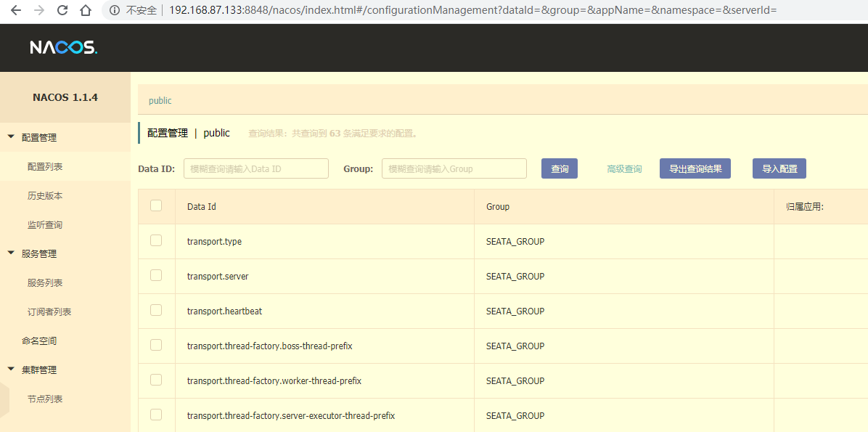
Task: Open 服务列表 under 服务管理
Action: 46,282
